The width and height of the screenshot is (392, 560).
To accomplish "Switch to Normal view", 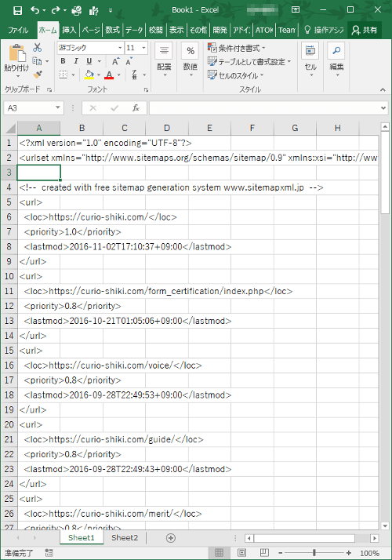I will tap(219, 553).
